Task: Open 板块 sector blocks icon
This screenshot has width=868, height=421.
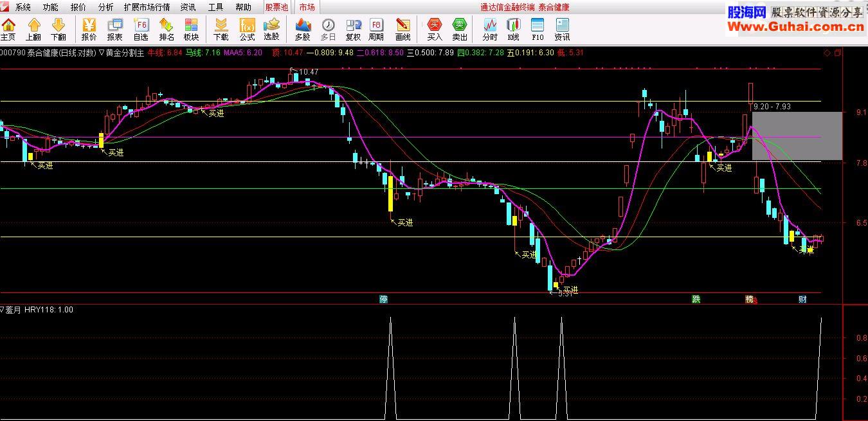Action: click(191, 30)
